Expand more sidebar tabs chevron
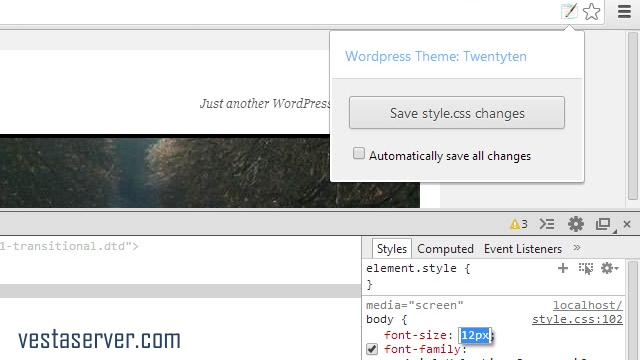Viewport: 640px width, 360px height. coord(577,248)
